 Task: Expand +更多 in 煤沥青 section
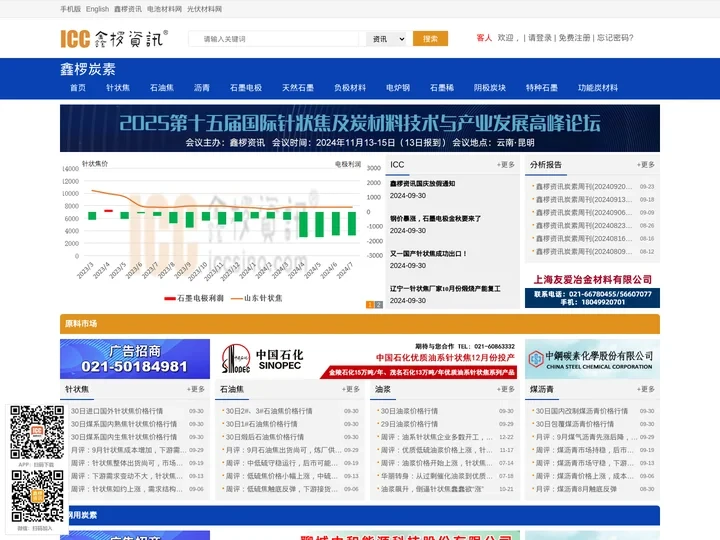coord(646,389)
